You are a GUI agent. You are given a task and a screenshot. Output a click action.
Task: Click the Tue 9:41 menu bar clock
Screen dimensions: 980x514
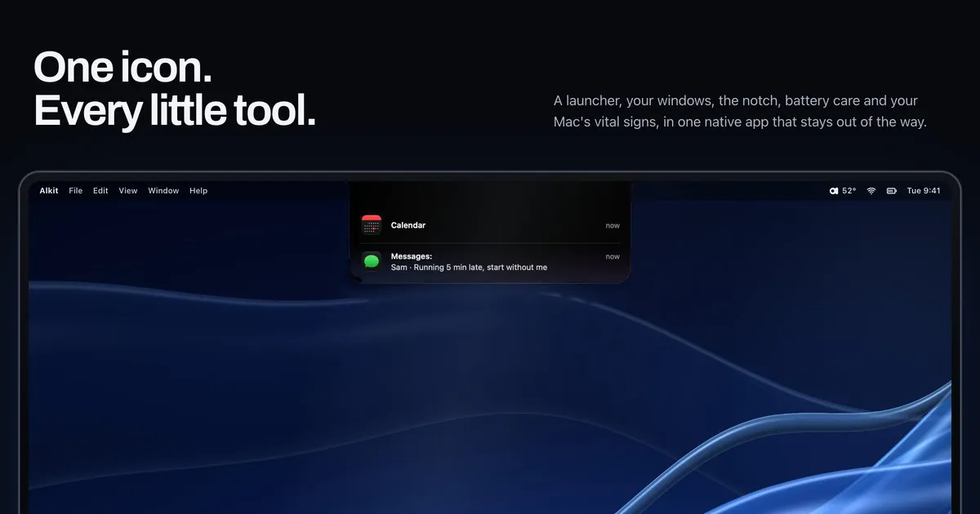924,191
